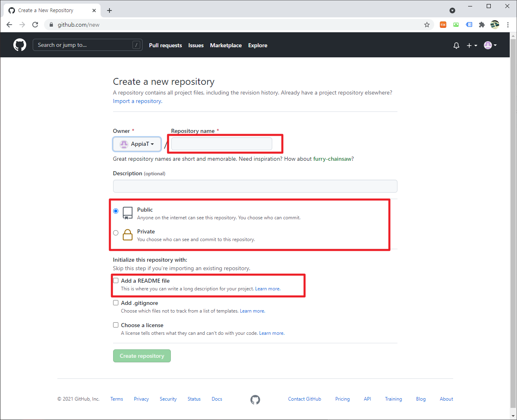Open Pricing in footer
The image size is (517, 420).
[343, 399]
